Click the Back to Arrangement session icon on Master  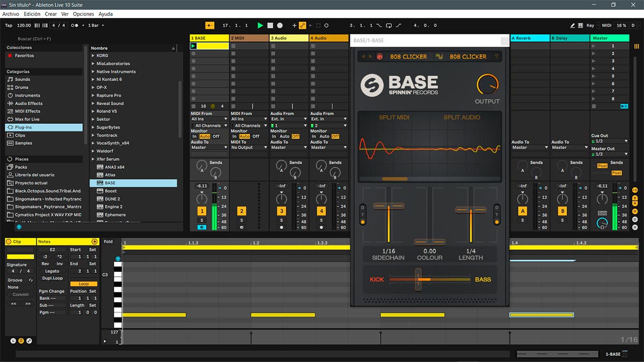[x=624, y=106]
